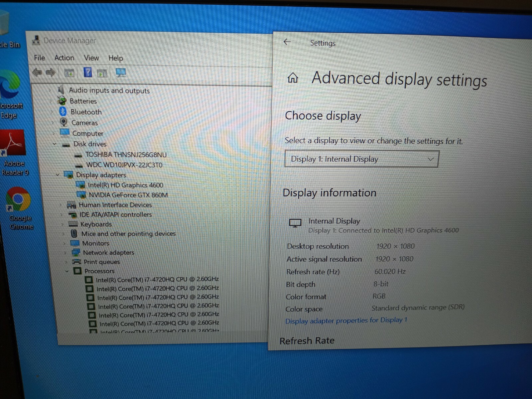Screen dimensions: 532x399
Task: Open Display adapter properties for Display 1 link
Action: pos(346,321)
